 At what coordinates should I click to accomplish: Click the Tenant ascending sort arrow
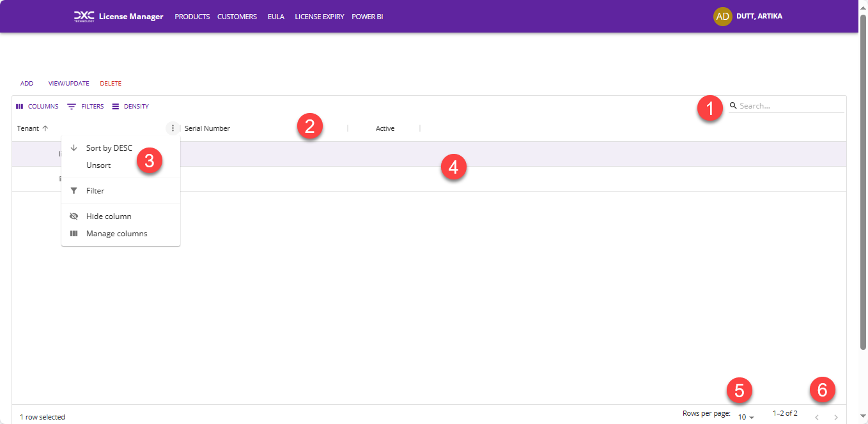(x=45, y=128)
